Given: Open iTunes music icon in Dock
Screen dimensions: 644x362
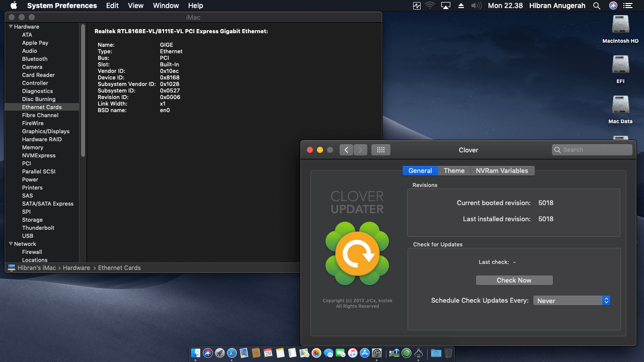Looking at the screenshot, I should click(x=353, y=353).
